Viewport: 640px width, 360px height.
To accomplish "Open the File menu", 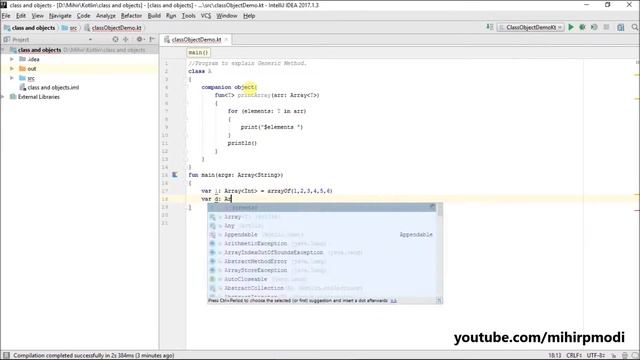I will (x=6, y=16).
